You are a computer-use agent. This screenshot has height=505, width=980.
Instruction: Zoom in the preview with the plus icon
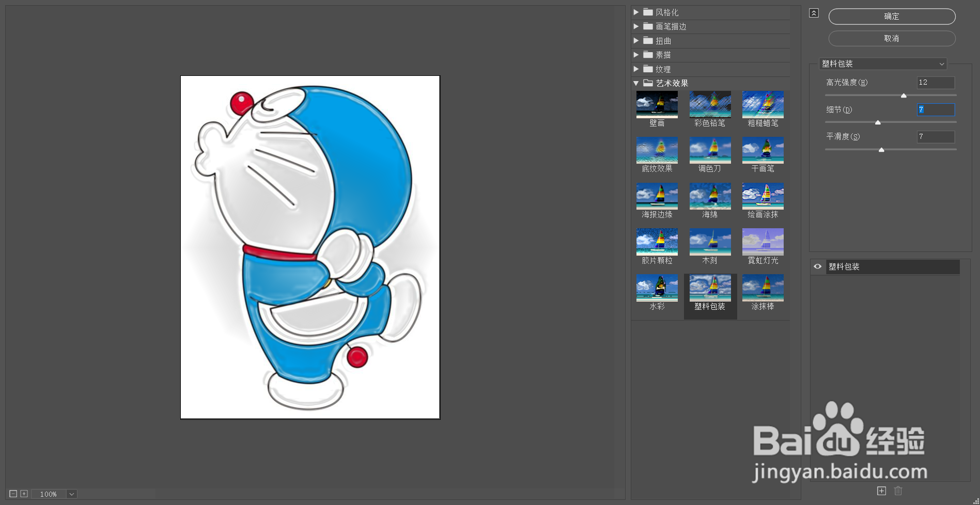point(24,494)
